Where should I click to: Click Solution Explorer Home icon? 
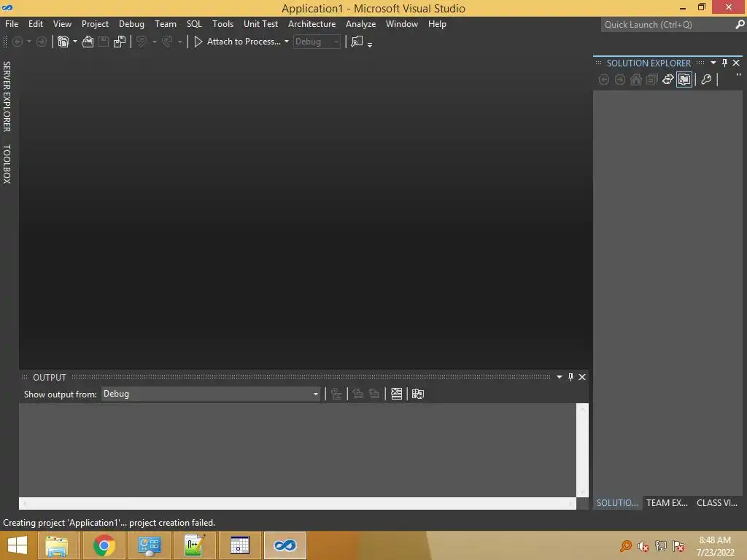[x=636, y=79]
